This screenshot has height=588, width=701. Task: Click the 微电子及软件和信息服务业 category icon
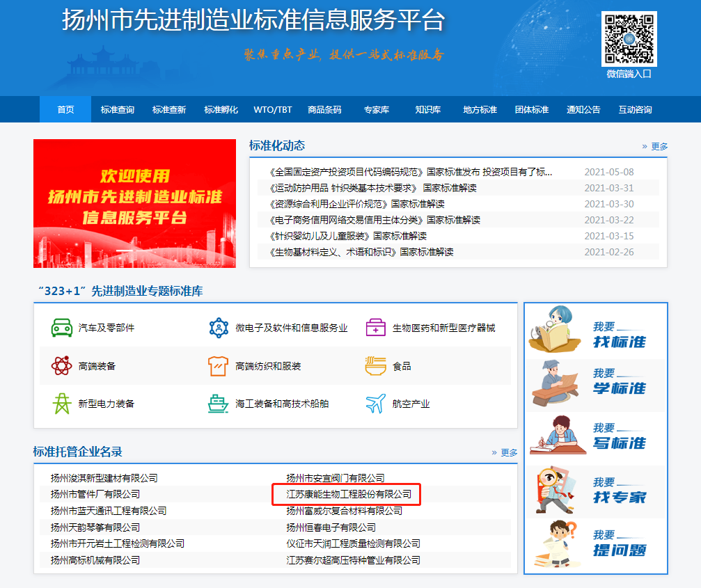tap(219, 328)
